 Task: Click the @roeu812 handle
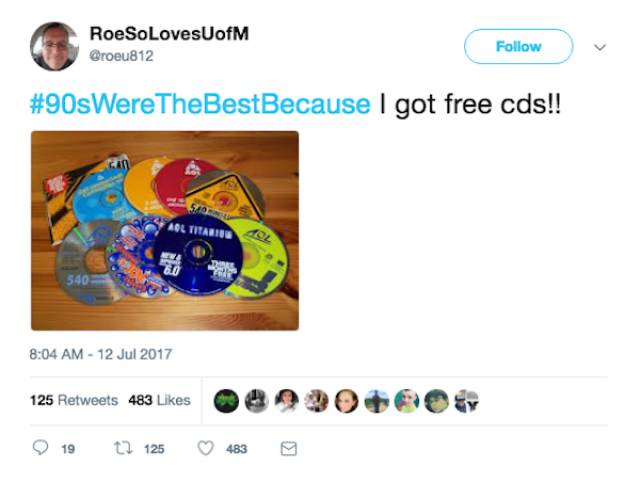click(x=121, y=56)
